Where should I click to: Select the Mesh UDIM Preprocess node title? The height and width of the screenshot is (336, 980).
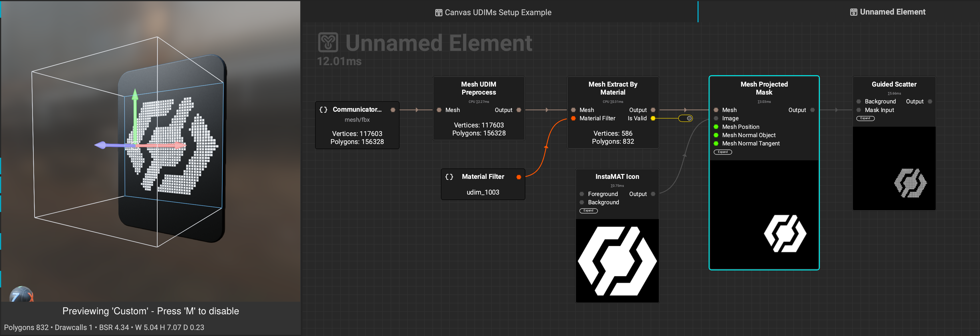479,88
